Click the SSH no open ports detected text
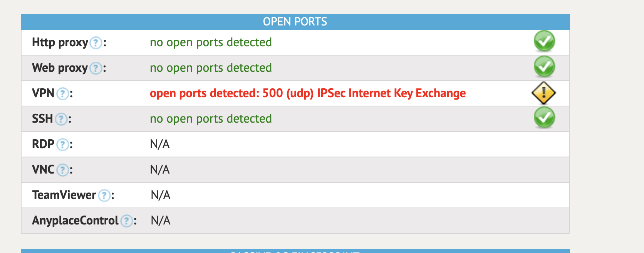The image size is (644, 253). [x=211, y=119]
